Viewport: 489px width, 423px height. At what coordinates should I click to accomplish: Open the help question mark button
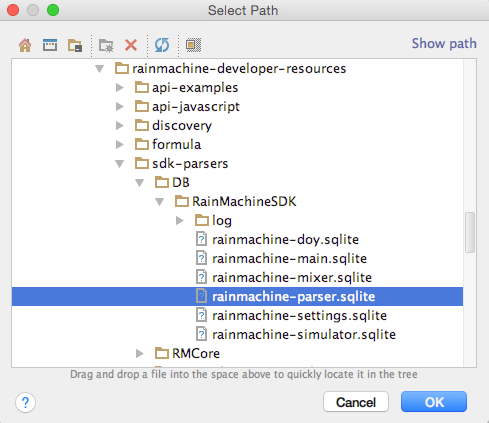(25, 403)
